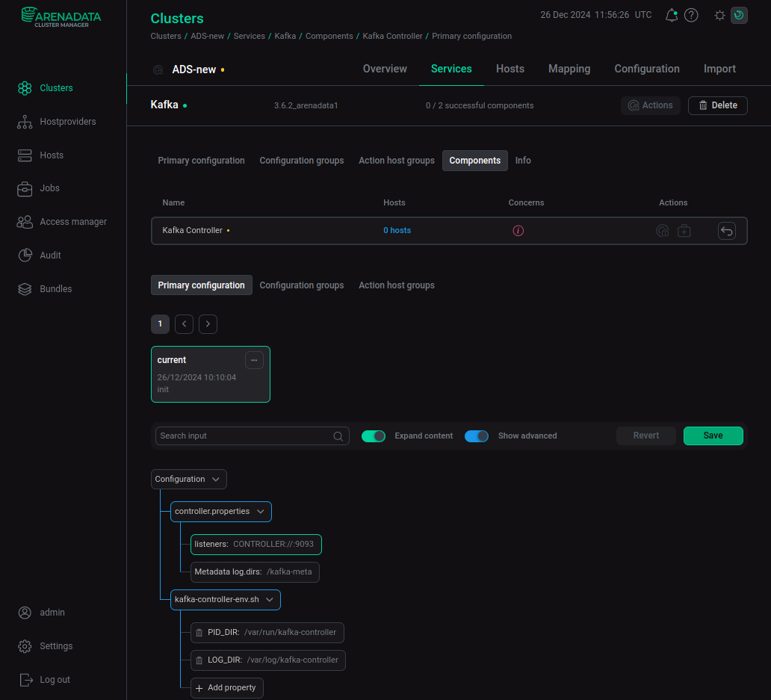This screenshot has width=771, height=700.
Task: Click the back arrow in Kafka Controller row
Action: point(726,231)
